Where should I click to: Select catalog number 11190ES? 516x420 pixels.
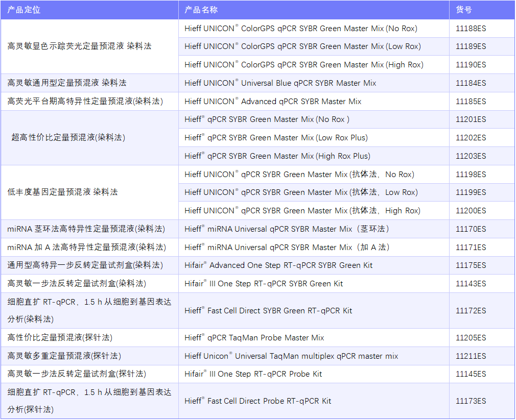tap(471, 65)
